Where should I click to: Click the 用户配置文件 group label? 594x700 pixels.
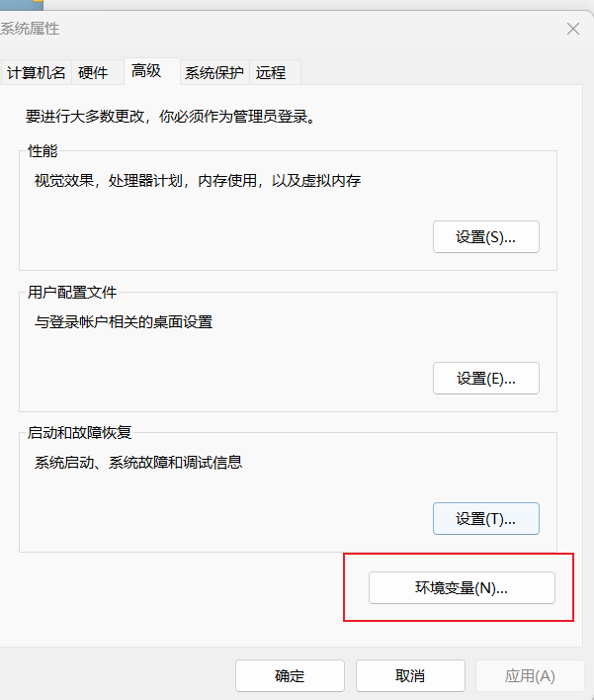pyautogui.click(x=72, y=292)
